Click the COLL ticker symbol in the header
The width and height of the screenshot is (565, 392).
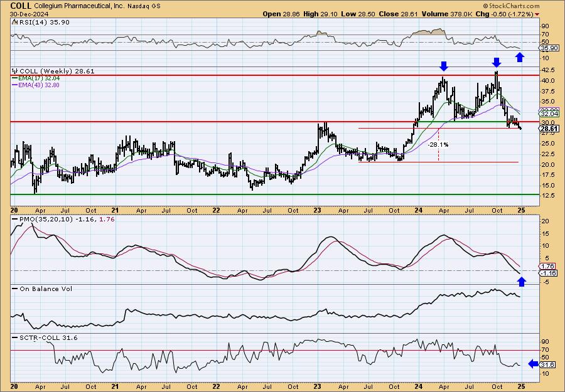[21, 6]
